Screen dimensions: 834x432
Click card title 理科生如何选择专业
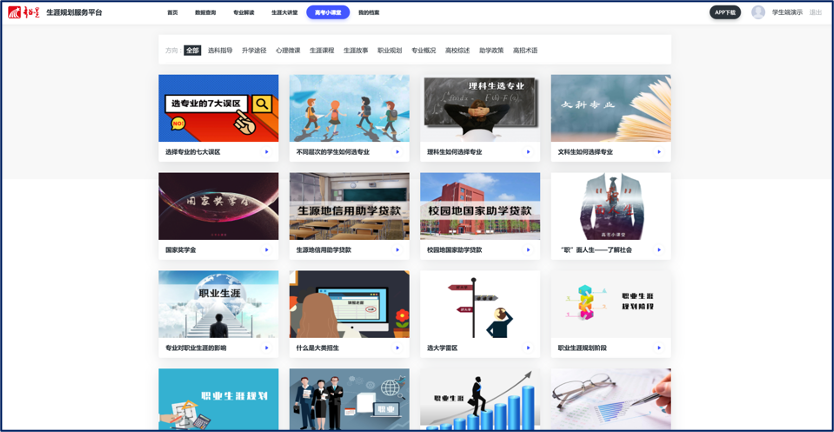(455, 152)
